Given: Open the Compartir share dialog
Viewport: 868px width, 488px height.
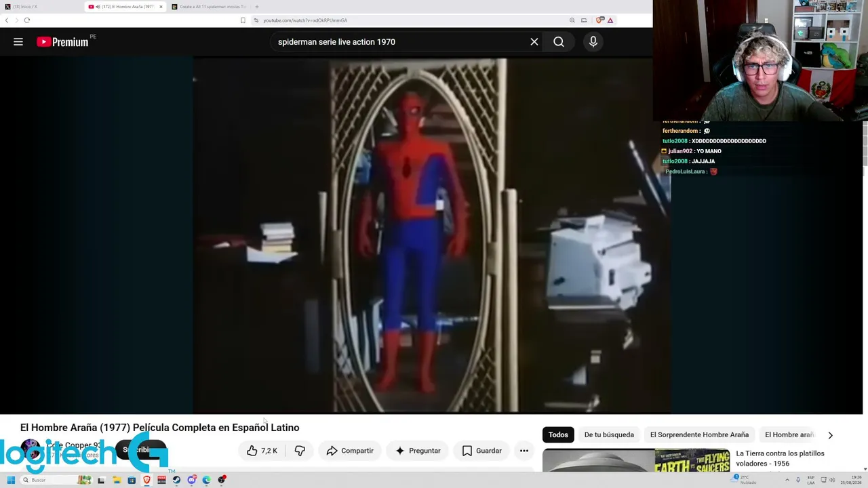Looking at the screenshot, I should tap(350, 451).
